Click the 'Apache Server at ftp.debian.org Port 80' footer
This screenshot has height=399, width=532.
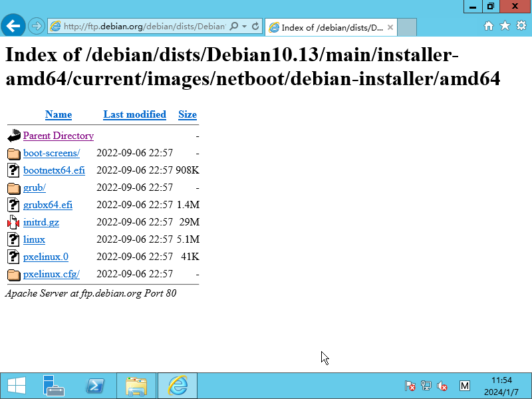point(91,293)
